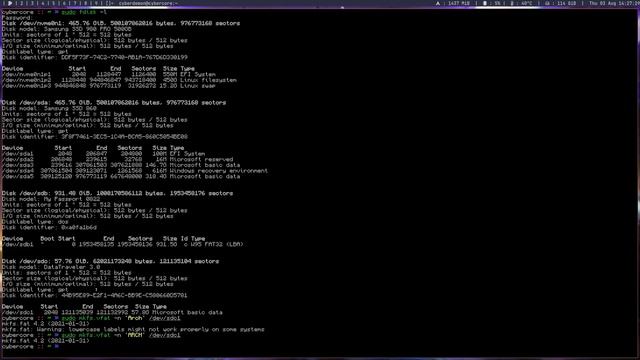Click the /dev/sda4 Windows recovery environment row
640x360 pixels.
coord(135,171)
